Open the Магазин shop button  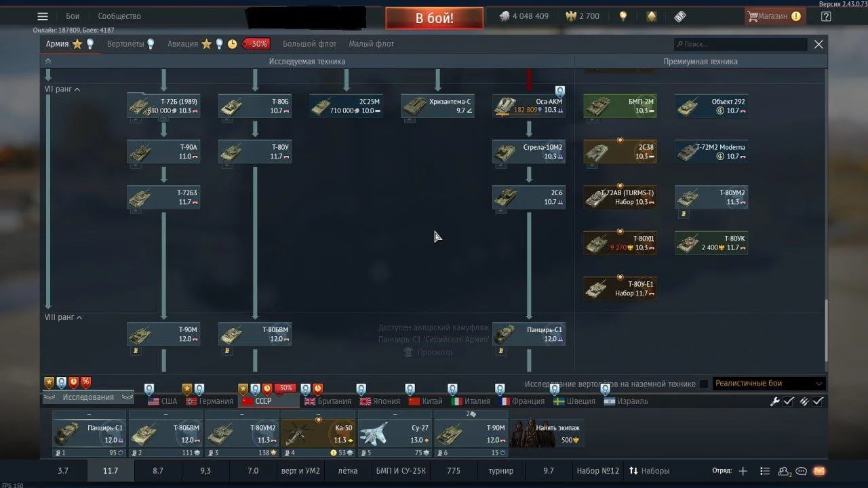point(773,16)
